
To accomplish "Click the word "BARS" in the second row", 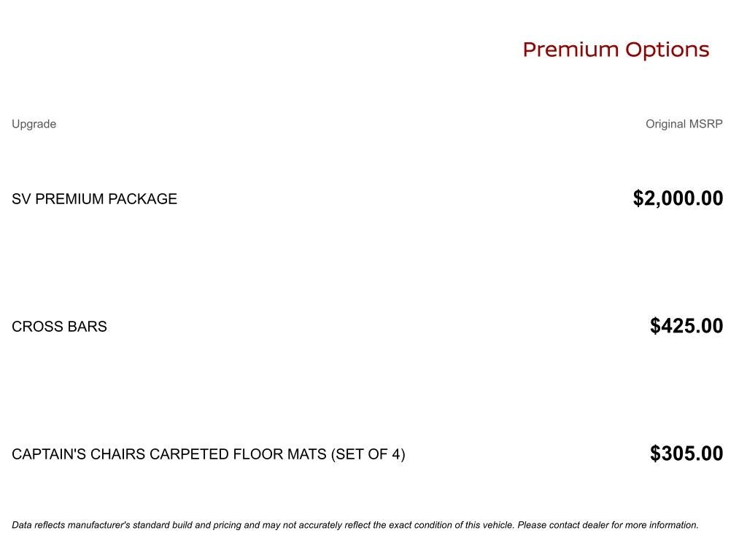I will coord(88,327).
